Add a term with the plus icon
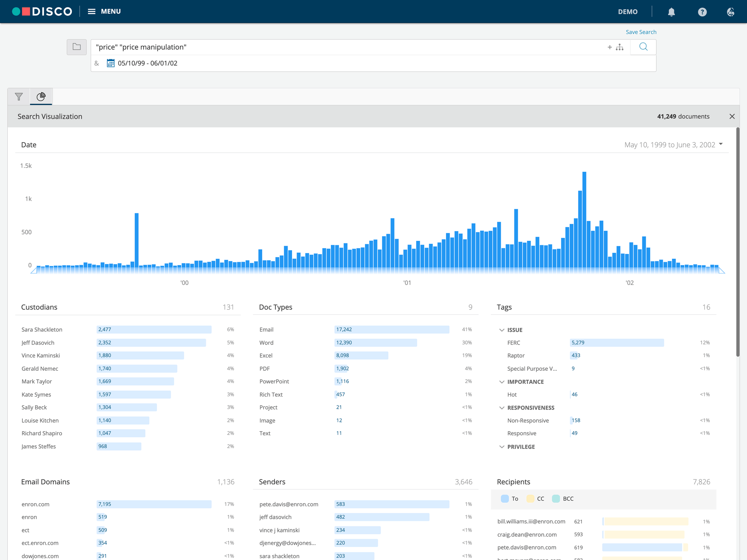This screenshot has height=560, width=747. pyautogui.click(x=610, y=47)
